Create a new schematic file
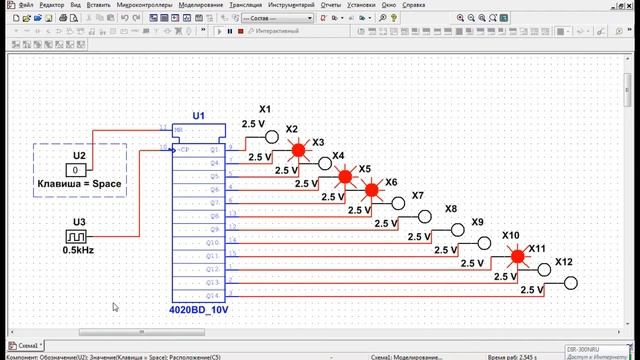640x360 pixels. tap(16, 18)
